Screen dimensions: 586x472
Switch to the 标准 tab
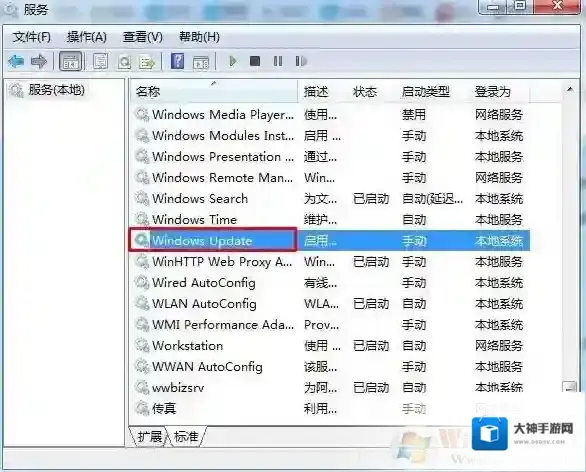tap(186, 436)
